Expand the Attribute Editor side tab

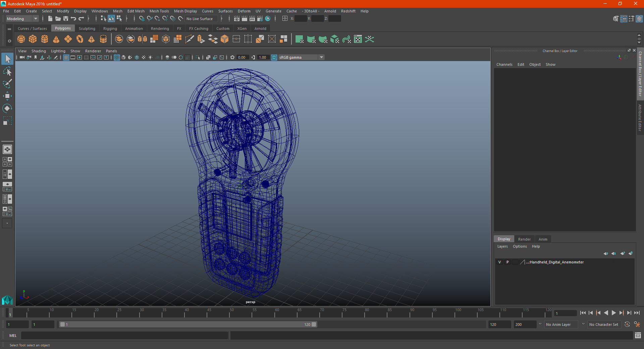click(640, 117)
